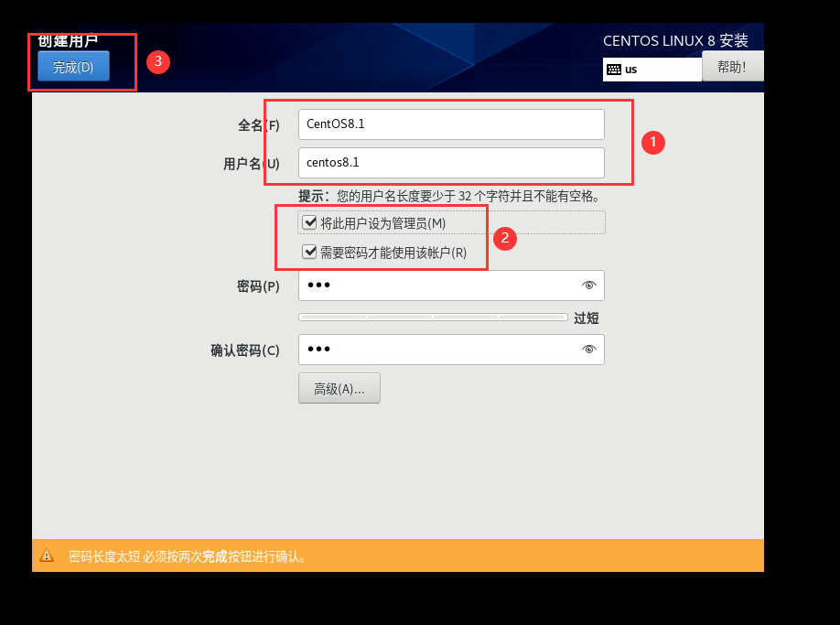Click the 过短 strength label
Image resolution: width=840 pixels, height=625 pixels.
pyautogui.click(x=586, y=318)
